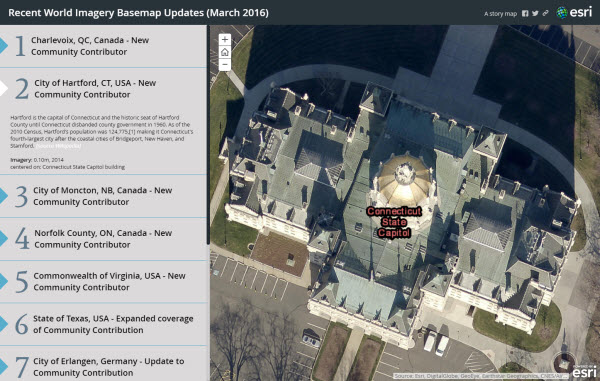Click the Connecticut State Capitol label
Viewport: 600px width, 381px height.
tap(394, 222)
